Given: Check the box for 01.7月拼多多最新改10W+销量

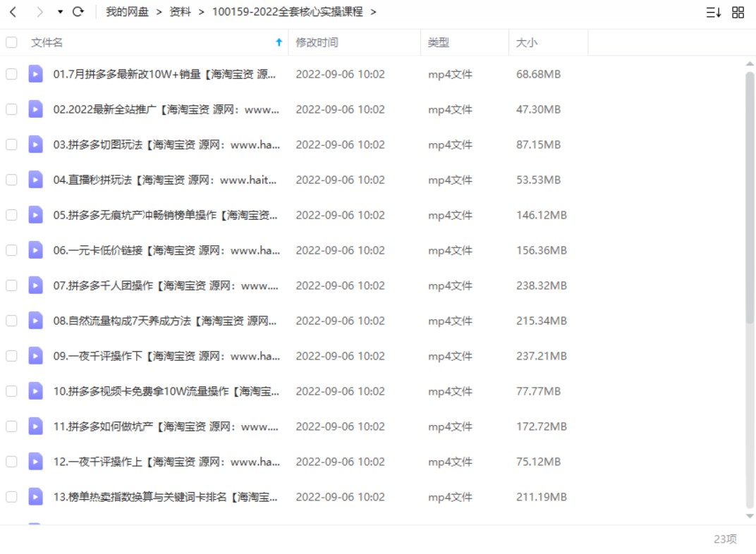Looking at the screenshot, I should coord(11,74).
